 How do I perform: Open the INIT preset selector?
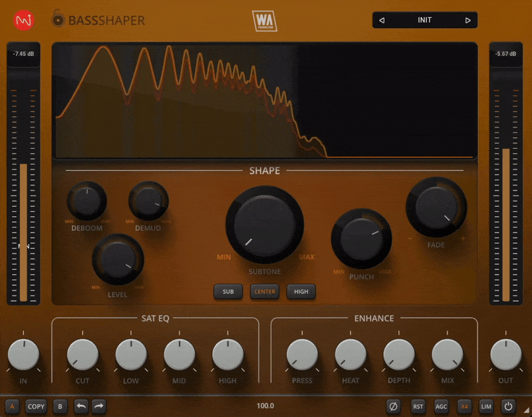[x=425, y=20]
